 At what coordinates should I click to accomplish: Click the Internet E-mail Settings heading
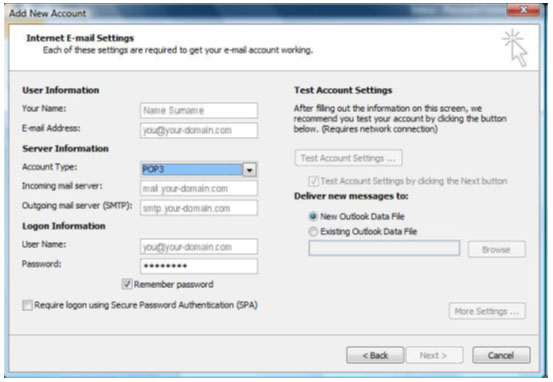[80, 38]
